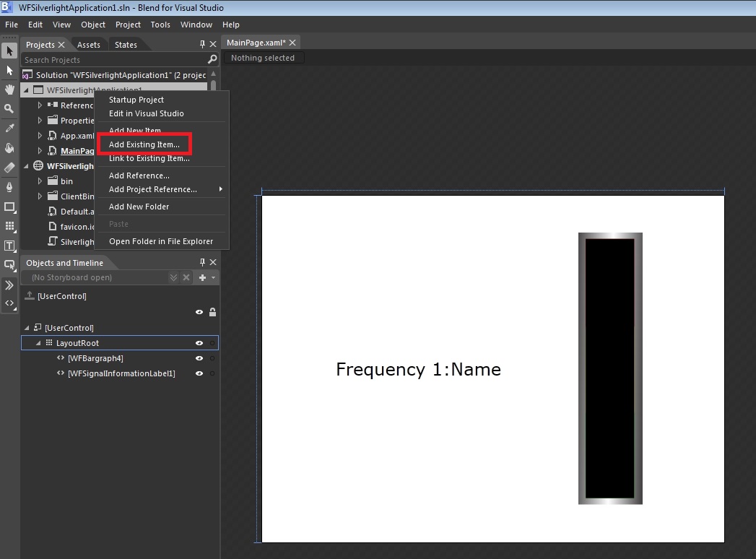Lock the WFSignalInformationLabel1 element
756x559 pixels.
tap(212, 373)
